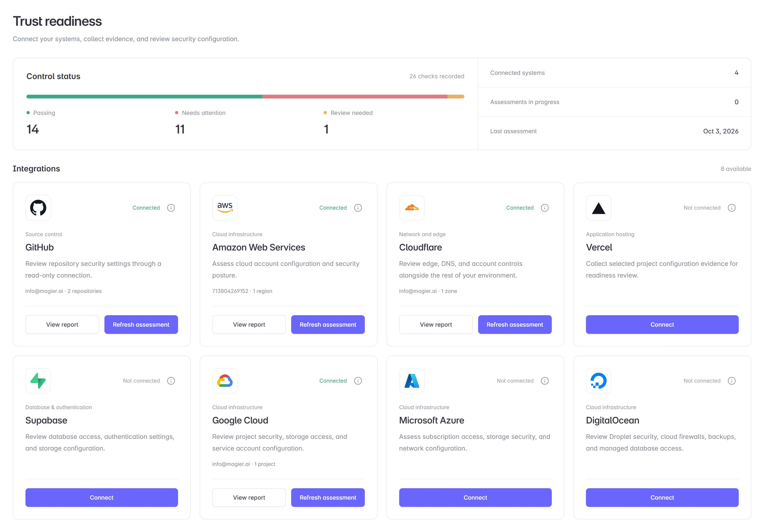Click the Microsoft Azure card title
This screenshot has height=532, width=764.
click(x=432, y=421)
